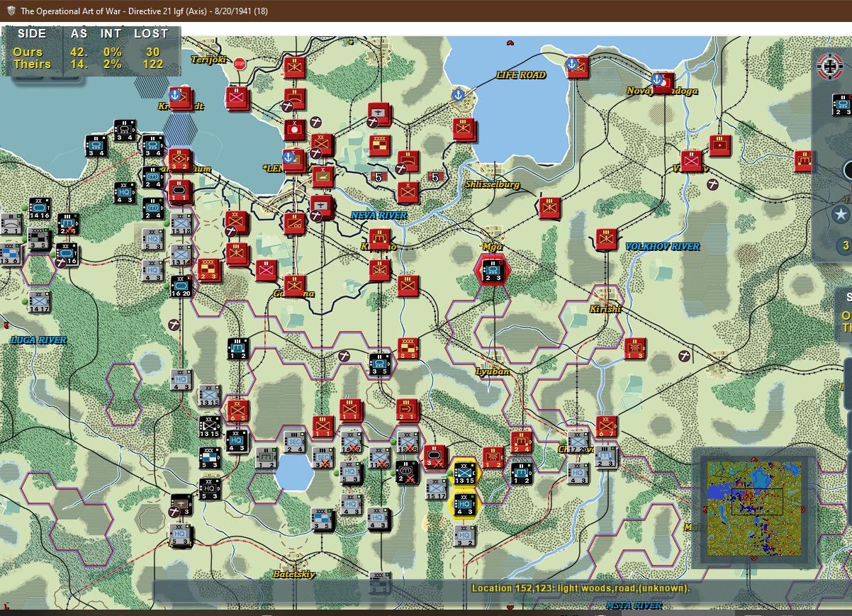Screen dimensions: 852x616
Task: Click the Kirishi town label
Action: (x=605, y=309)
